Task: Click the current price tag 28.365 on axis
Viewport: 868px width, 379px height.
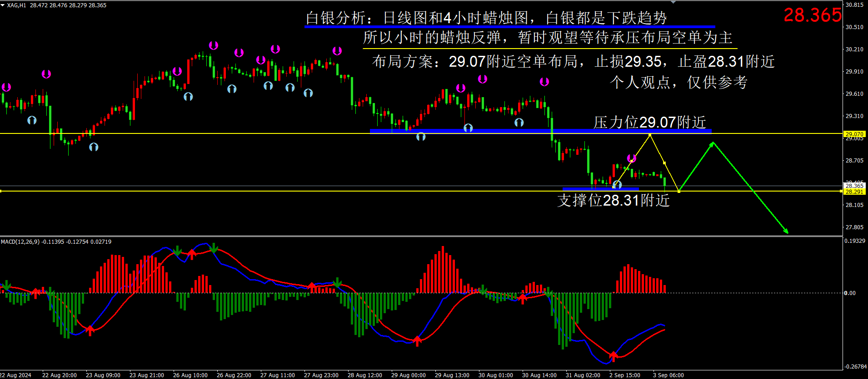Action: (x=854, y=186)
